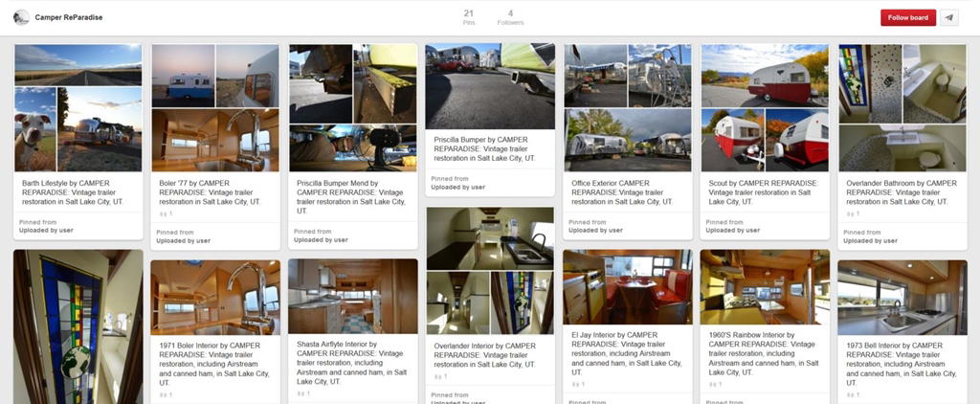Open the Office Exterior Airstream pin image
980x404 pixels.
(x=628, y=107)
